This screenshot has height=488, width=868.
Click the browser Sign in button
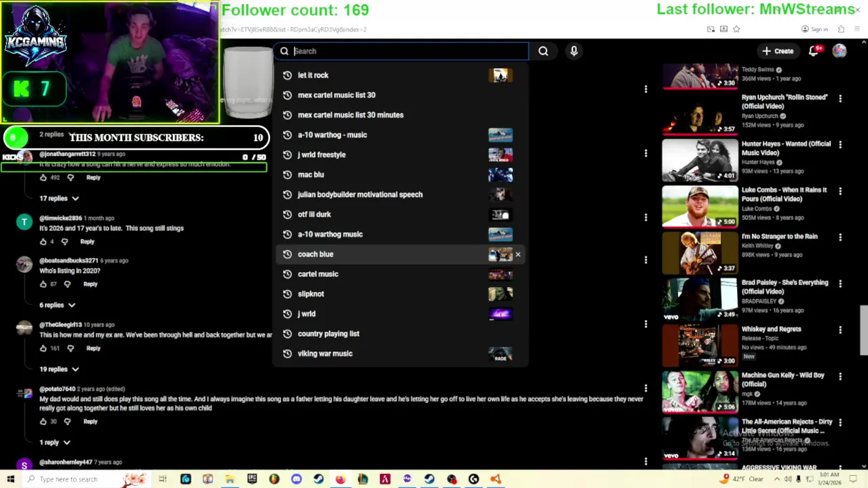(814, 29)
